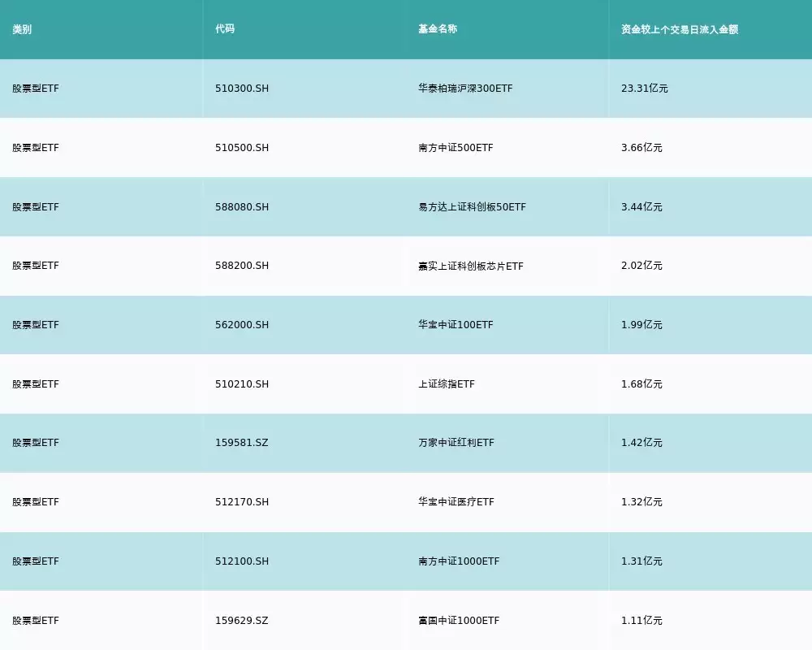Image resolution: width=812 pixels, height=650 pixels.
Task: Click 股票型ETF in the 588080.SH row
Action: 36,207
